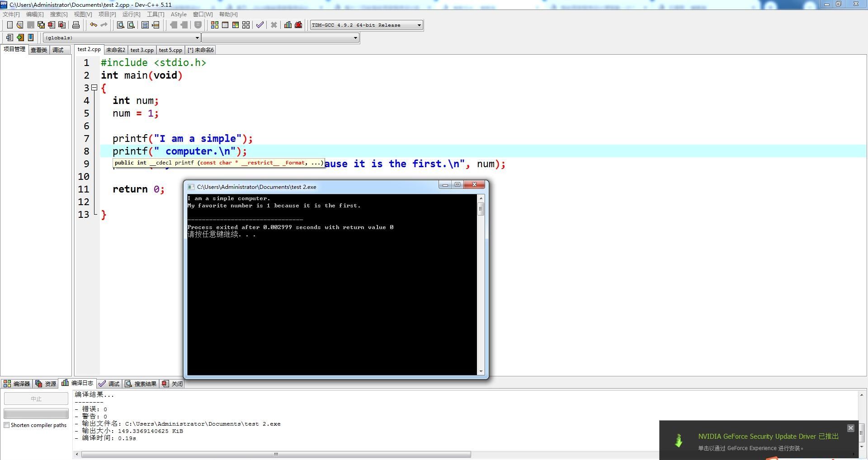
Task: Click the 中止 button in the compile panel
Action: (36, 399)
